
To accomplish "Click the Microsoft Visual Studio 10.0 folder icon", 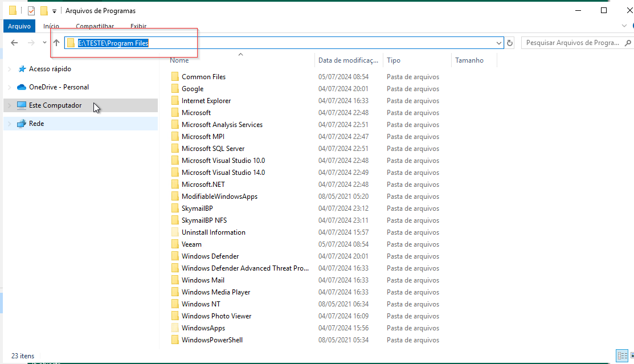I will click(x=175, y=160).
